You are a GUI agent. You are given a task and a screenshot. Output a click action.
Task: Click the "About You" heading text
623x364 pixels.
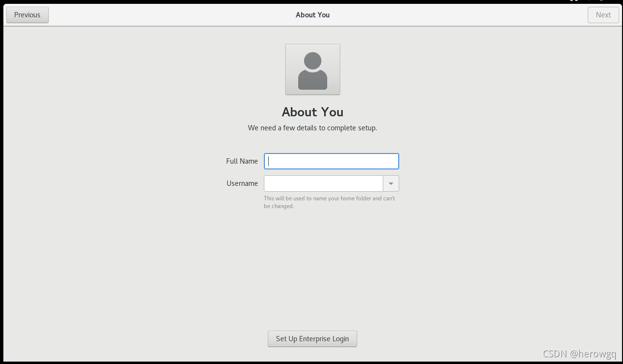pos(313,112)
